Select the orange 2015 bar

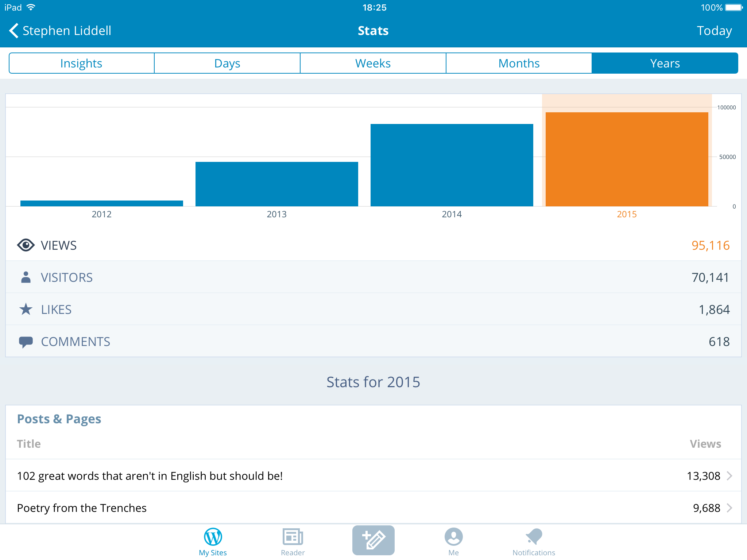[627, 159]
